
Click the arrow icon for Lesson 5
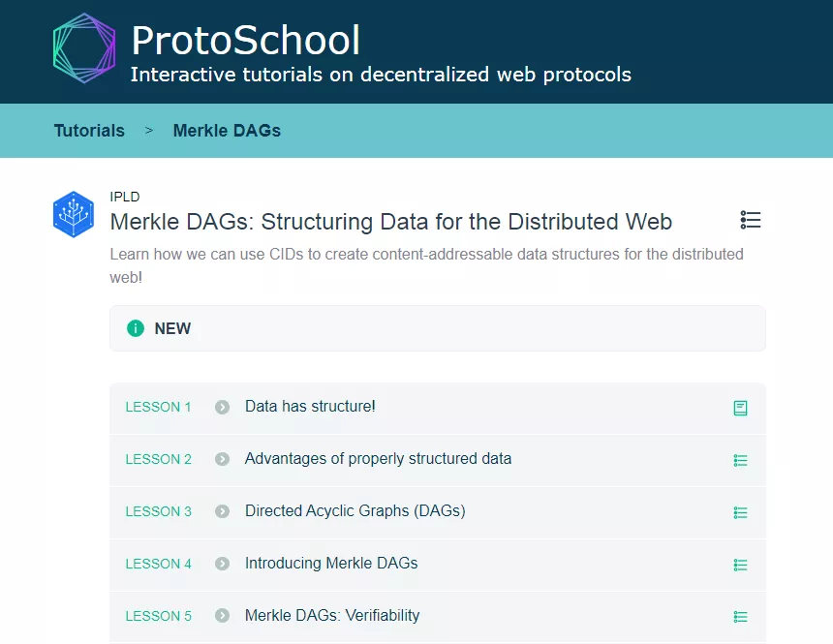coord(222,615)
